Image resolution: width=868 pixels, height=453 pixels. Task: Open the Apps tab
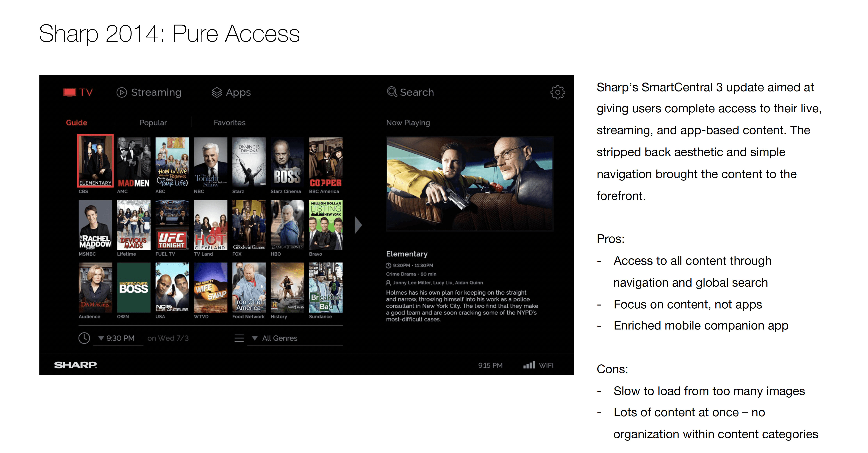click(x=231, y=92)
